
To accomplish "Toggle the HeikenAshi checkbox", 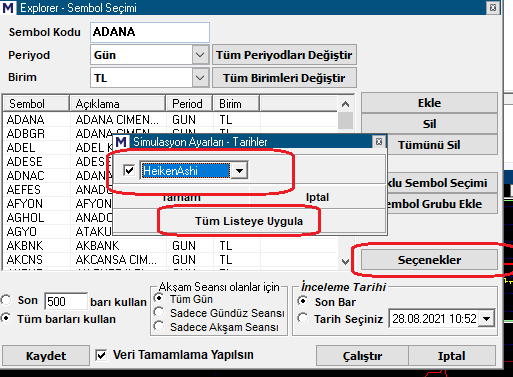I will click(129, 171).
